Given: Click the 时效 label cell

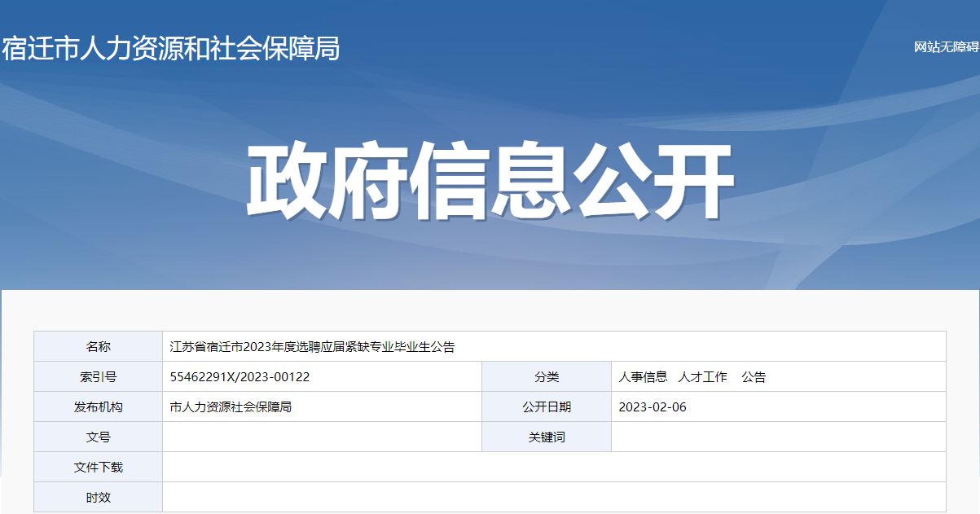Looking at the screenshot, I should point(99,497).
